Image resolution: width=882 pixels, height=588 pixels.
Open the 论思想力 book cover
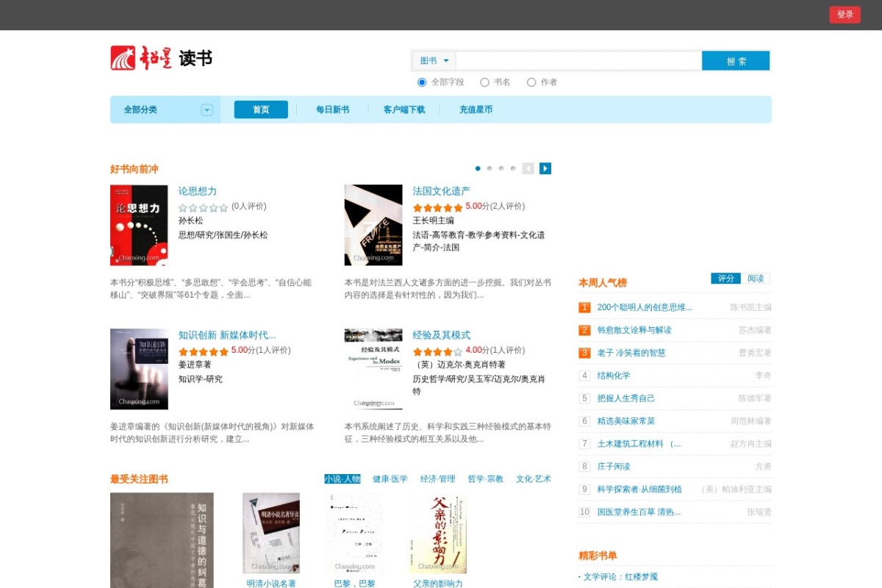pos(139,225)
